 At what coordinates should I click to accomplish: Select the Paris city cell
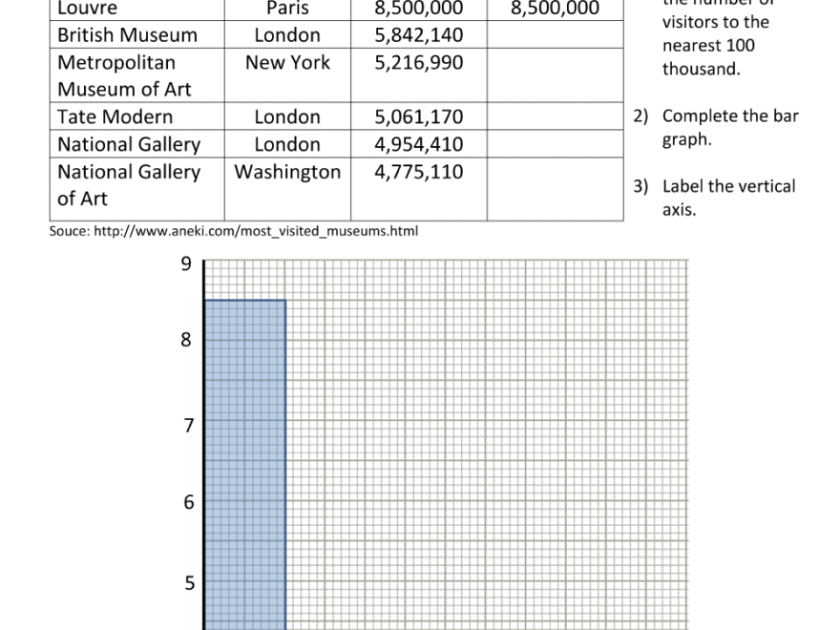tap(287, 10)
